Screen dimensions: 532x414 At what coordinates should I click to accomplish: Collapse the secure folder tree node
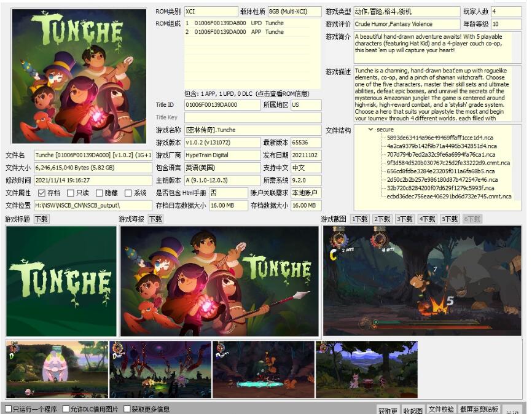pyautogui.click(x=370, y=129)
